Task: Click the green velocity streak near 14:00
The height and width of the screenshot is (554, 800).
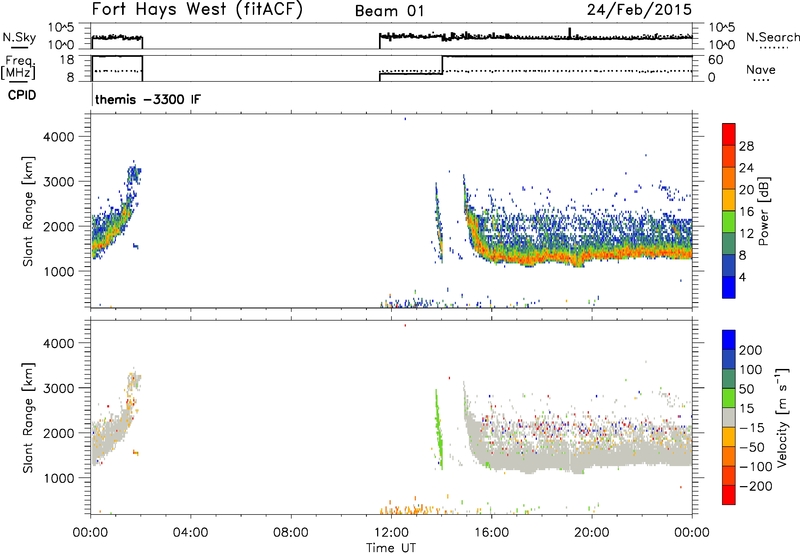Action: pos(438,429)
